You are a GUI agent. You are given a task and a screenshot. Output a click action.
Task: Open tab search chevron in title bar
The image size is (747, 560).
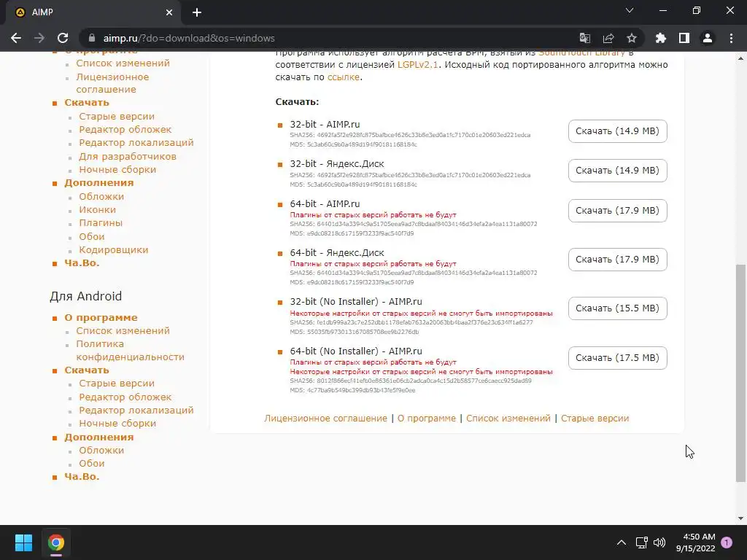tap(630, 10)
